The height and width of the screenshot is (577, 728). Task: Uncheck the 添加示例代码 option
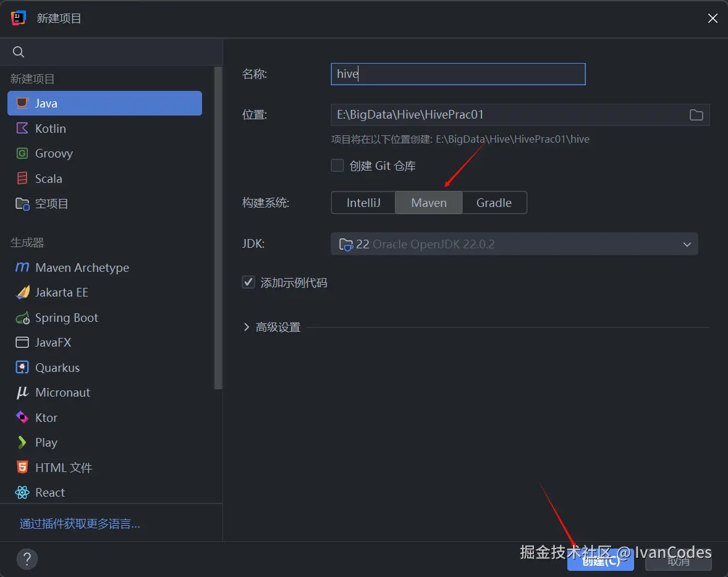[248, 282]
